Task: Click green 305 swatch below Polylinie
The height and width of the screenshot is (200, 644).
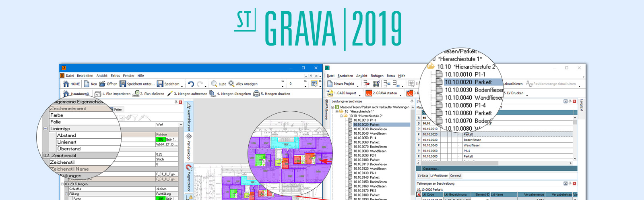Action: pos(161,140)
